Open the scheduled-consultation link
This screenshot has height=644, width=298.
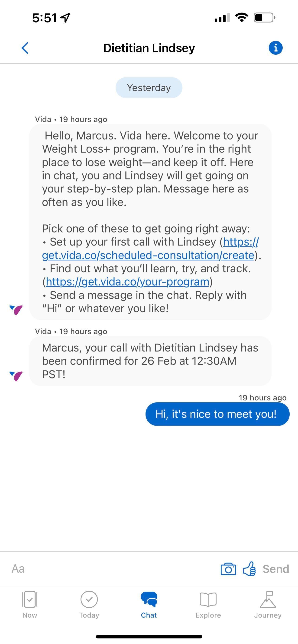coord(148,255)
